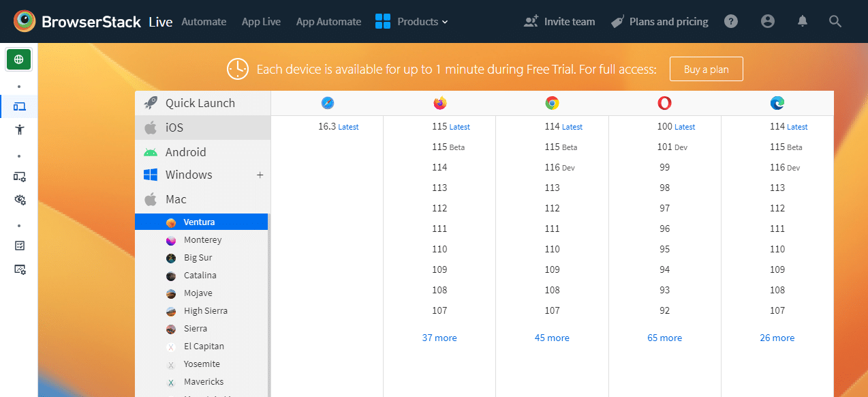Screen dimensions: 868x397
Task: Select the responsive devices sidebar icon
Action: pyautogui.click(x=19, y=106)
